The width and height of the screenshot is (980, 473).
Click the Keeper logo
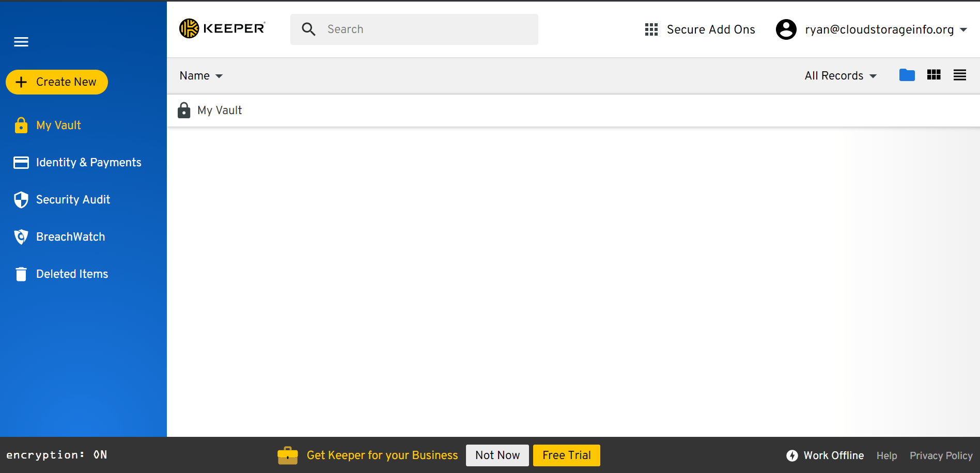coord(222,29)
